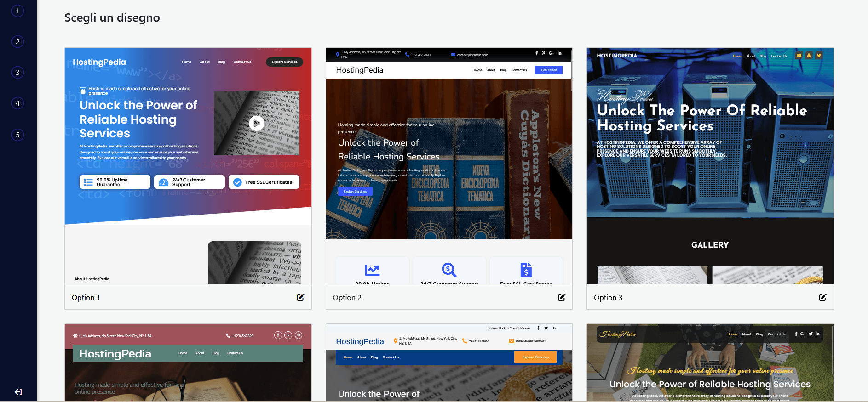The width and height of the screenshot is (868, 402).
Task: Click the exit icon at sidebar bottom
Action: (x=18, y=392)
